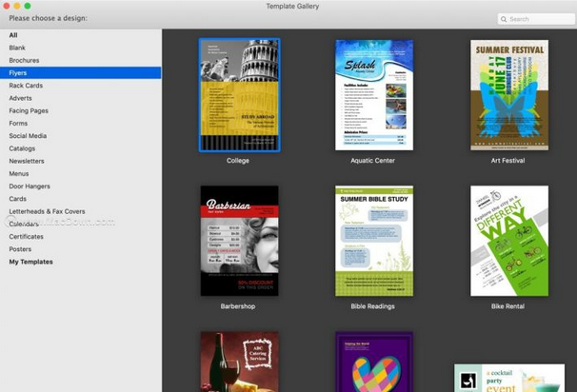This screenshot has width=577, height=392.
Task: Open the Rack Cards category
Action: point(26,86)
